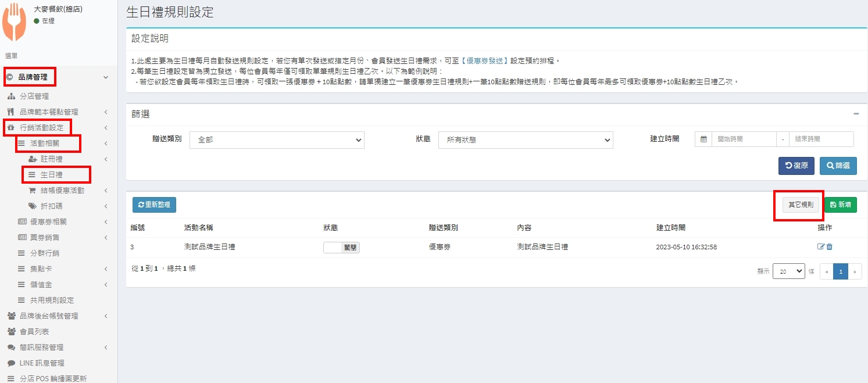
Task: Click the green 新增 button
Action: pyautogui.click(x=840, y=205)
